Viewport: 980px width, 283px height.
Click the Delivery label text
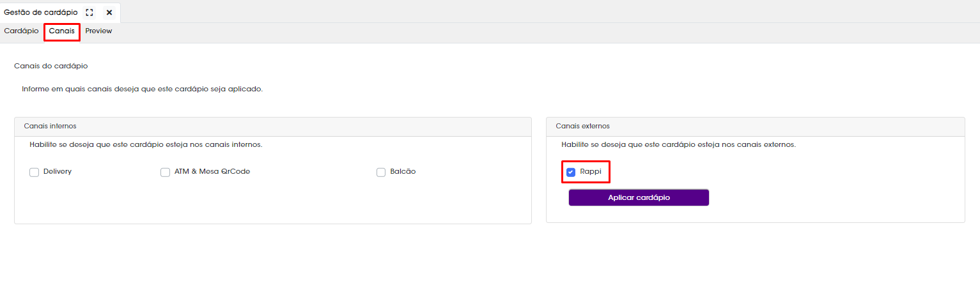58,172
